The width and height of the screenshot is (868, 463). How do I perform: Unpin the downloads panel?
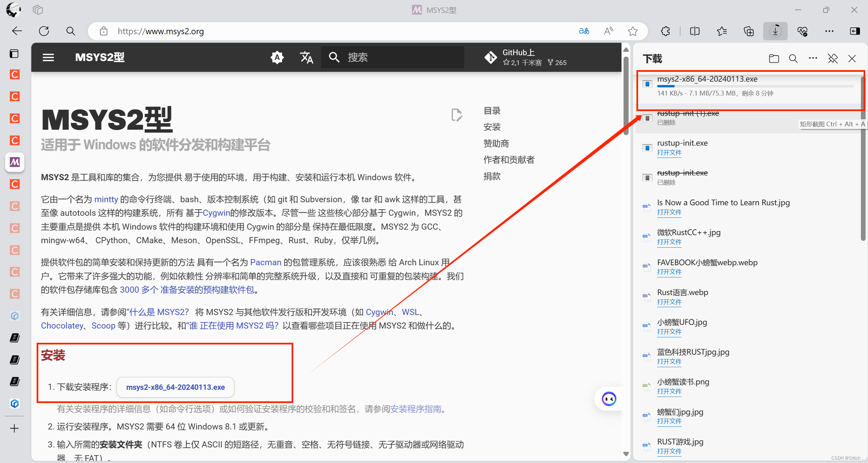click(833, 59)
